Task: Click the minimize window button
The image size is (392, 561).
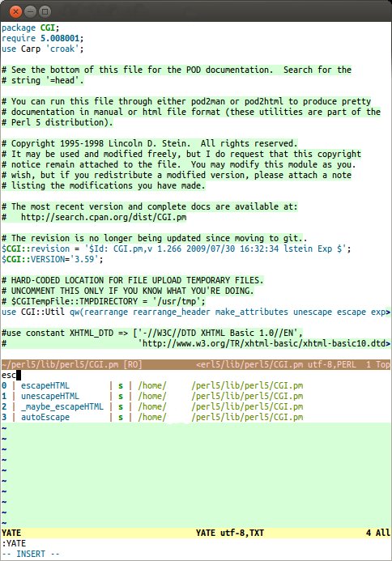Action: pyautogui.click(x=31, y=12)
